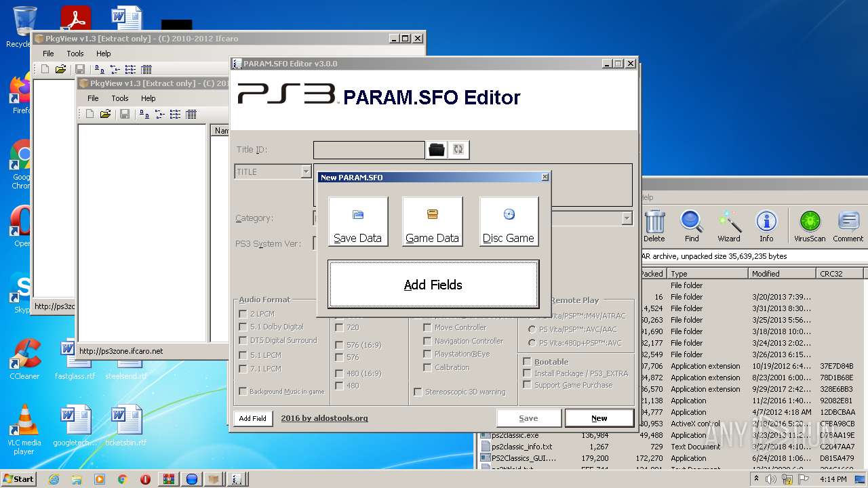Click list view icon in front PkgView toolbar

(176, 114)
